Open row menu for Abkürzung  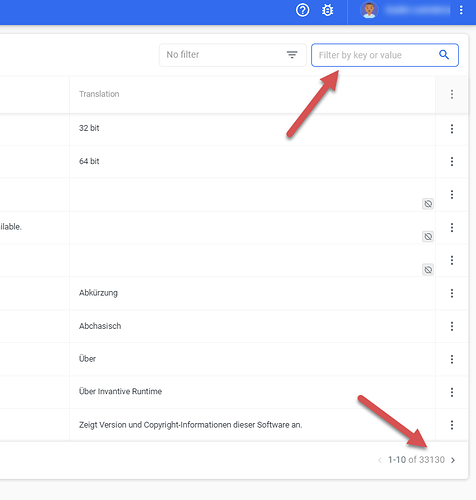click(x=452, y=293)
